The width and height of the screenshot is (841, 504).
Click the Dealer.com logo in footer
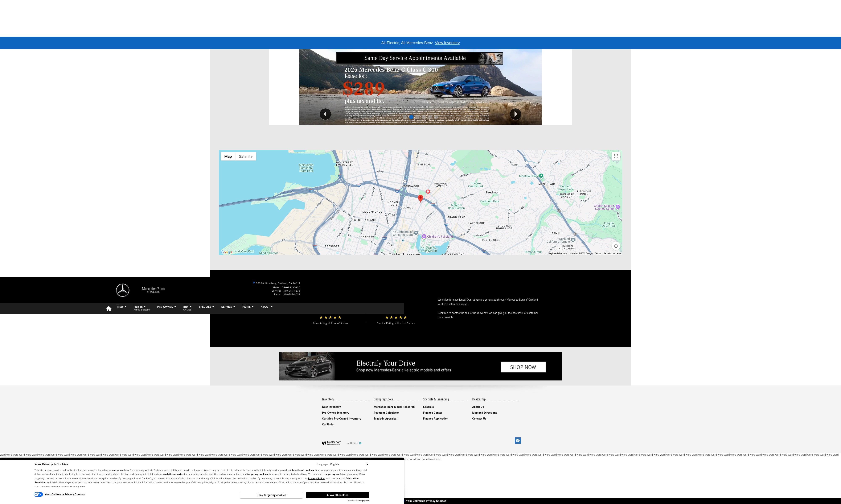[331, 443]
